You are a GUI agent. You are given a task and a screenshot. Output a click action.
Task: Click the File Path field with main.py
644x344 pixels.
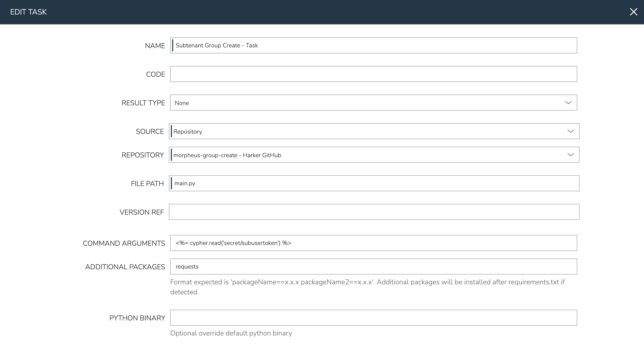pyautogui.click(x=374, y=183)
